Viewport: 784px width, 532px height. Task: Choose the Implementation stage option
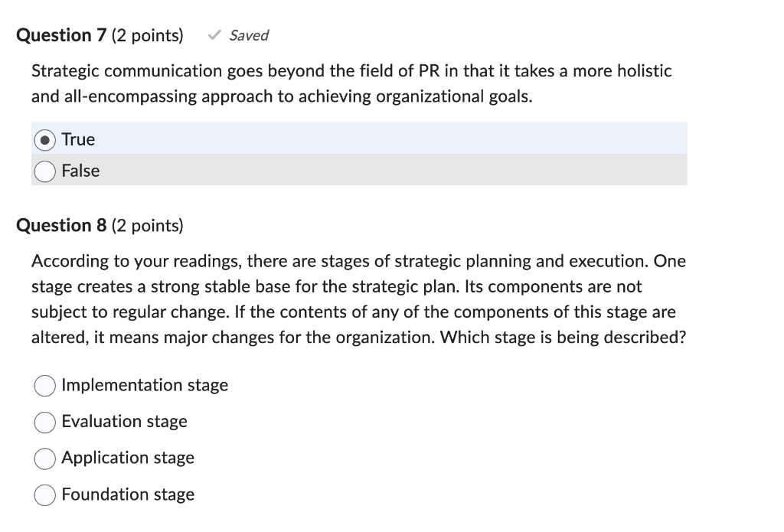(x=44, y=386)
